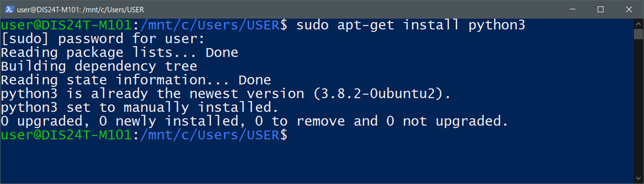Screen dimensions: 644x184
Task: Click the Building dependency tree line
Action: [99, 66]
